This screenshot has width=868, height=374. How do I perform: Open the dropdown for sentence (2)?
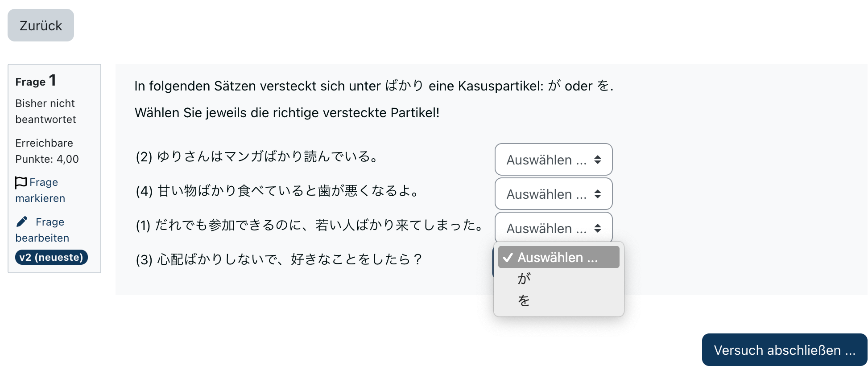click(x=554, y=160)
